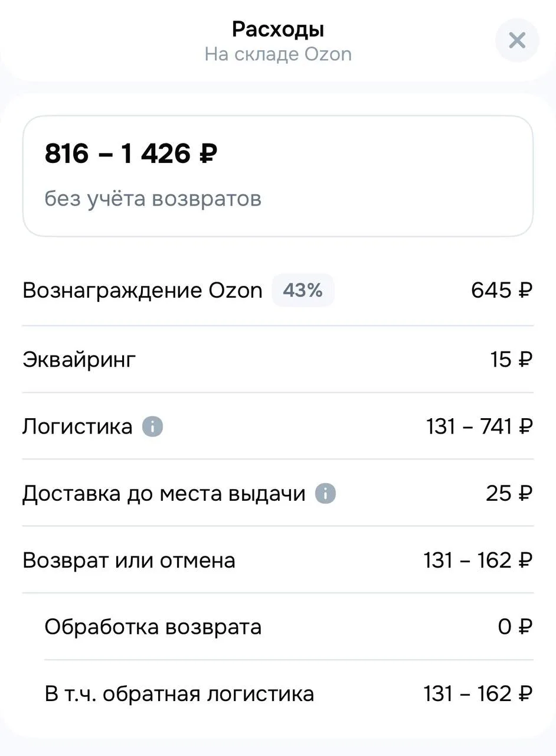Tap the 0 ₽ return processing amount
Viewport: 556px width, 756px height.
click(515, 627)
